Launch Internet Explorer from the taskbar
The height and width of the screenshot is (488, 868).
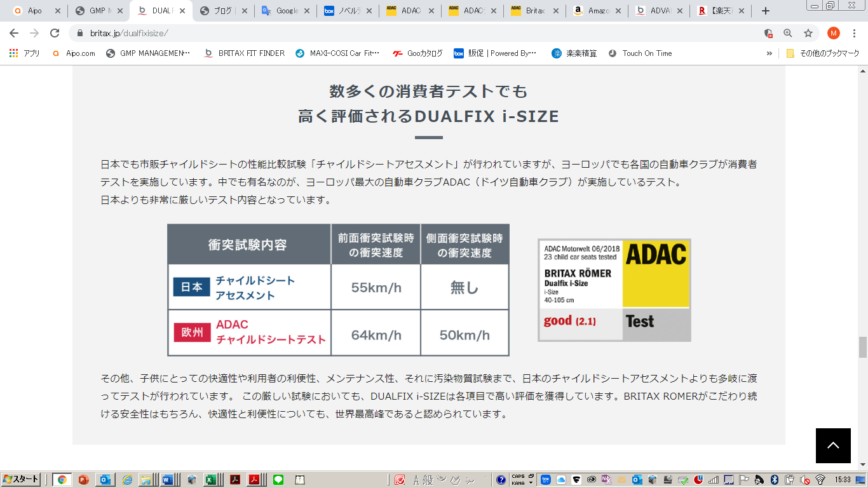pyautogui.click(x=127, y=480)
